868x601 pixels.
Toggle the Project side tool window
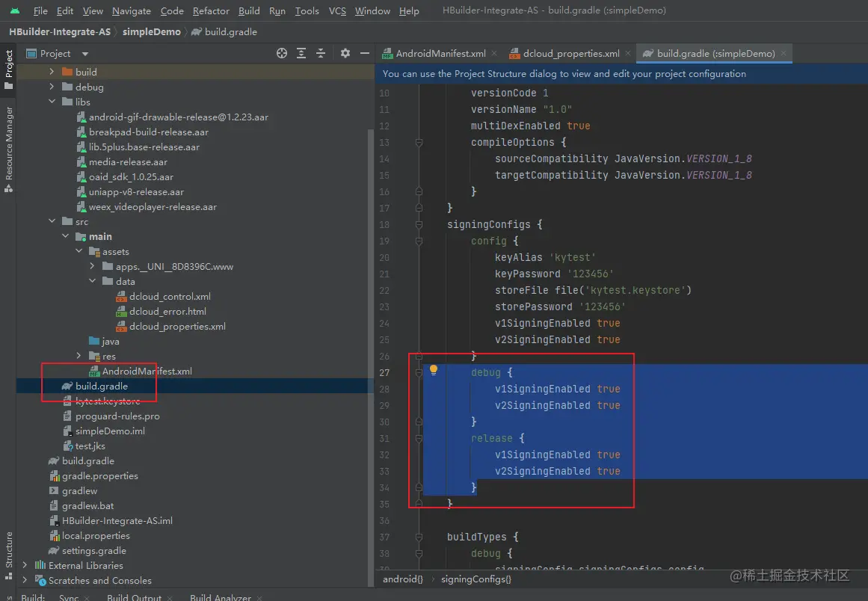[x=8, y=70]
